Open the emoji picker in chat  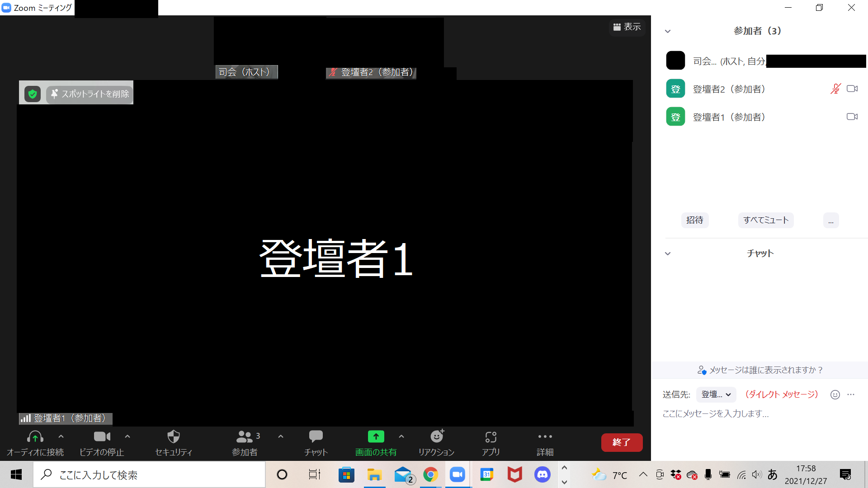click(x=835, y=394)
